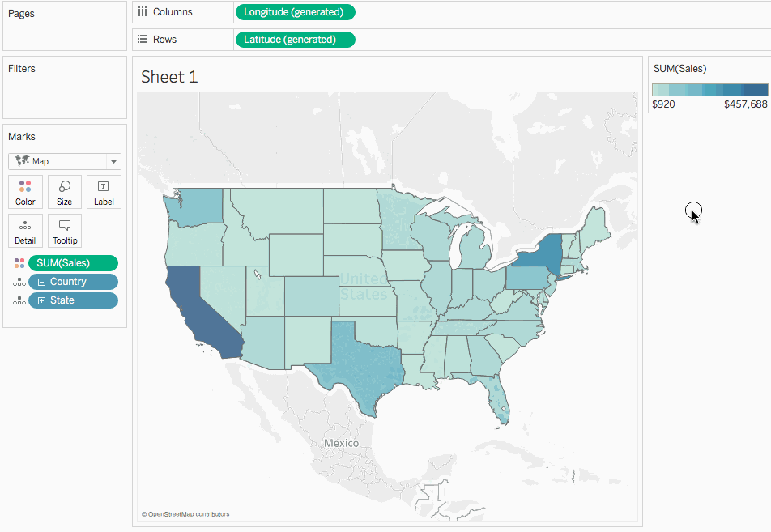
Task: Click the detail icon beside State pill
Action: [19, 300]
